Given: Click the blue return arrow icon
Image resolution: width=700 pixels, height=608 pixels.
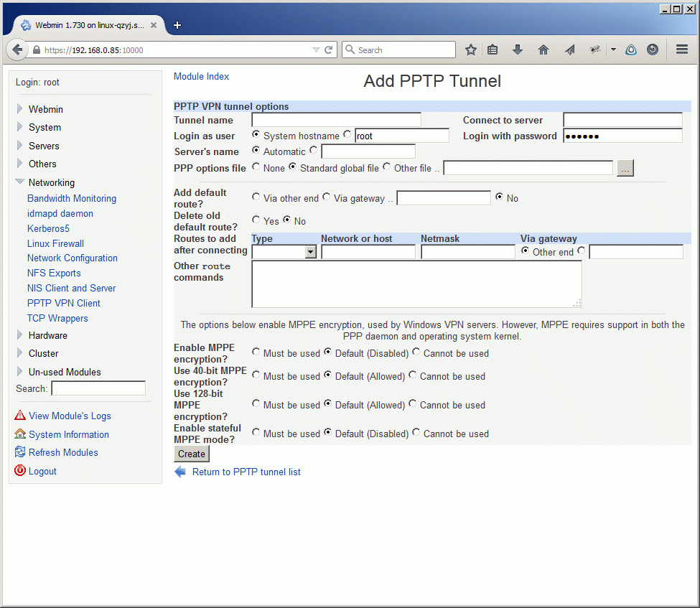Looking at the screenshot, I should [180, 472].
